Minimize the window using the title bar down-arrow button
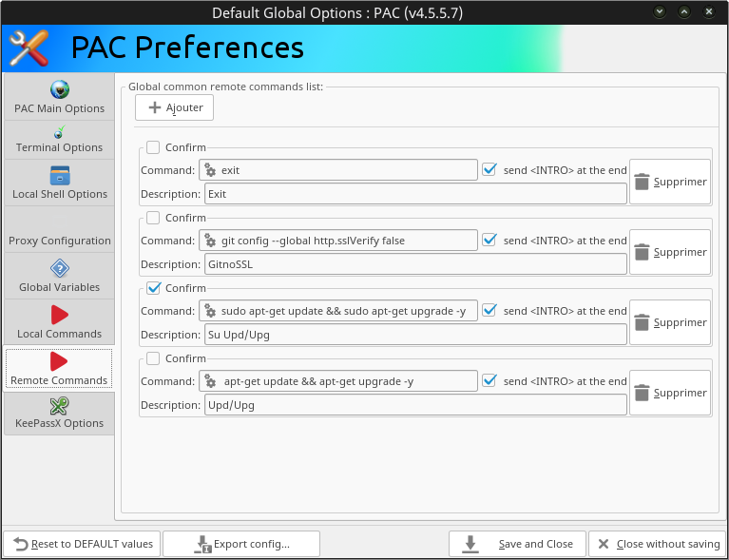Image resolution: width=729 pixels, height=560 pixels. coord(660,11)
